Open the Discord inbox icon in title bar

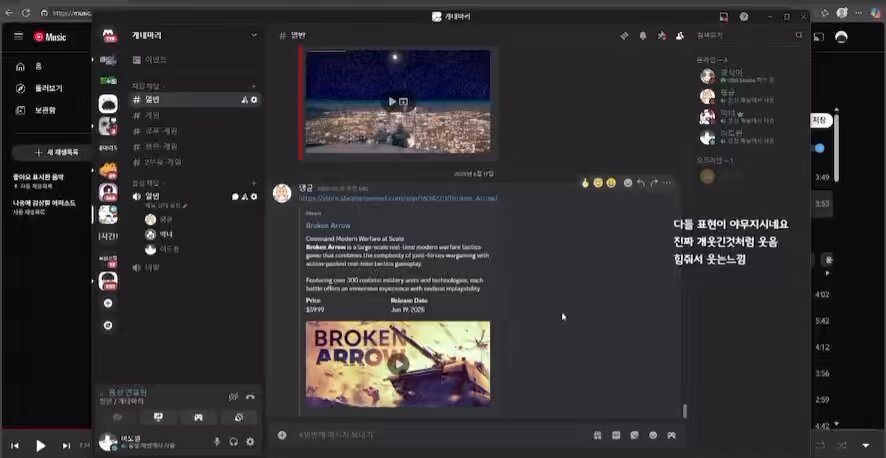click(724, 17)
